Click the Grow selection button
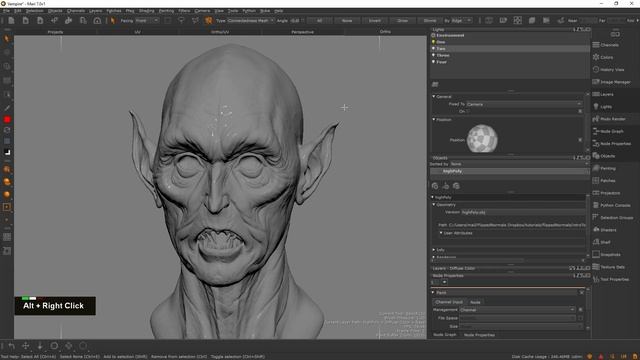Screen dimensions: 640x360 click(x=402, y=20)
